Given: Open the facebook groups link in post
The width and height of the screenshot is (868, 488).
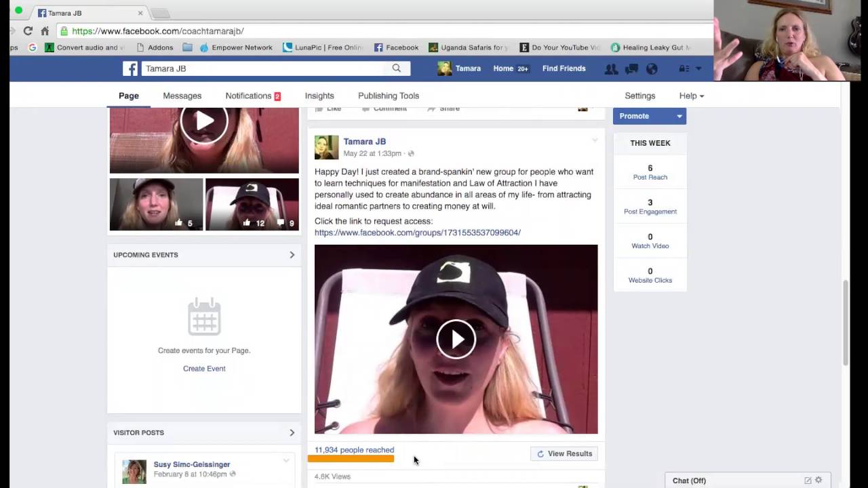Looking at the screenshot, I should [418, 232].
